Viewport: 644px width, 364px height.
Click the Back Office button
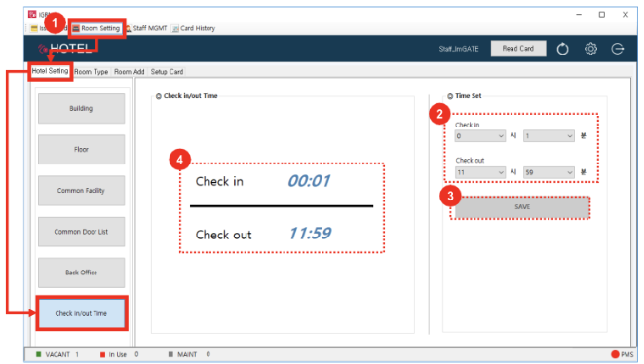(81, 273)
